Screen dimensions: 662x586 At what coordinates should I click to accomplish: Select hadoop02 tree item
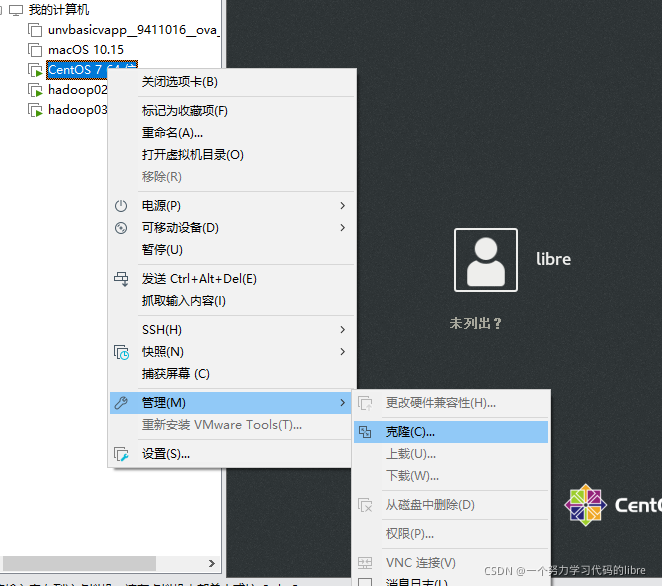(78, 90)
